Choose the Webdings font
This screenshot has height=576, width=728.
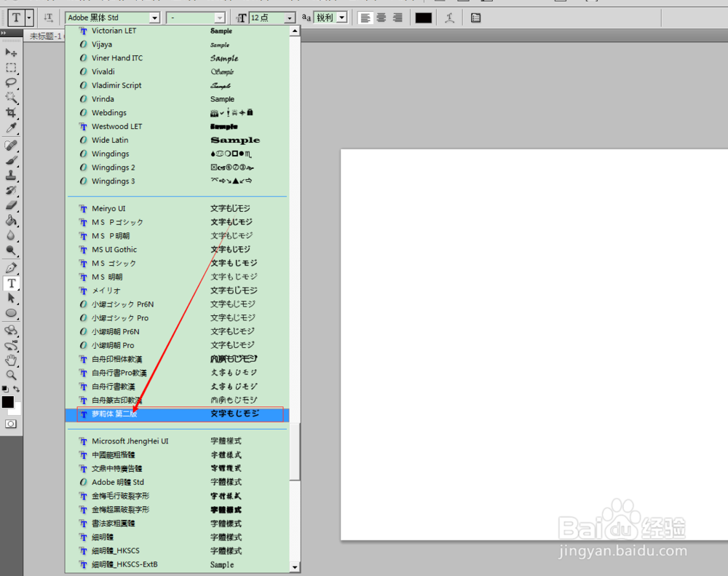tap(178, 113)
